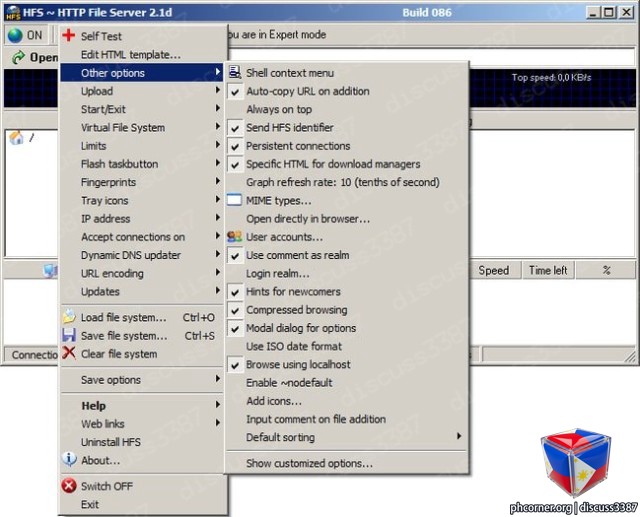The height and width of the screenshot is (517, 640).
Task: Select Edit HTML template menu entry
Action: [x=142, y=55]
